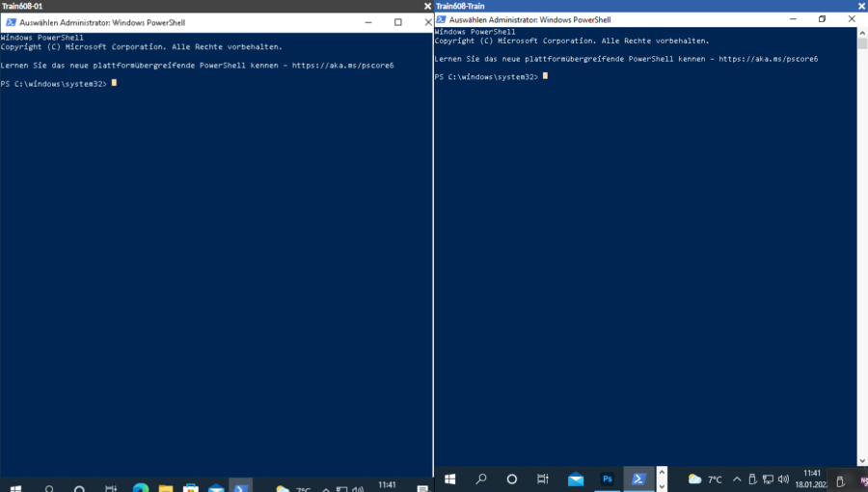Open Start menu in Train608-01 window

point(15,489)
